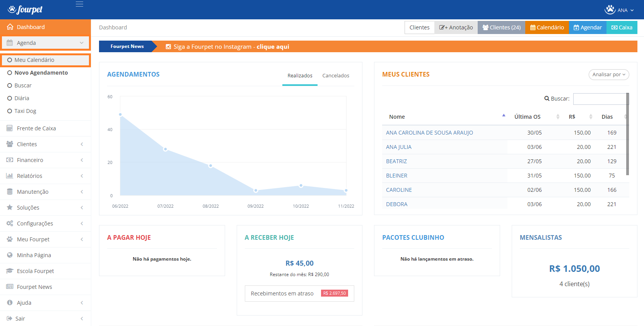
Task: Open the Analisar por dropdown
Action: coord(609,75)
